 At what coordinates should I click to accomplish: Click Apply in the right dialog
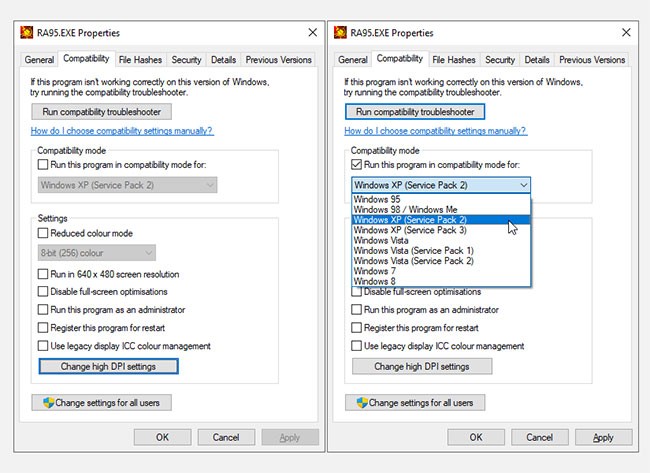pyautogui.click(x=603, y=437)
